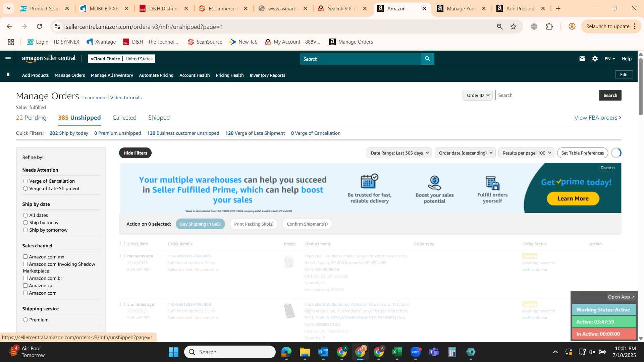Select the Ship by tomorrow radio button
Image resolution: width=644 pixels, height=362 pixels.
point(25,230)
